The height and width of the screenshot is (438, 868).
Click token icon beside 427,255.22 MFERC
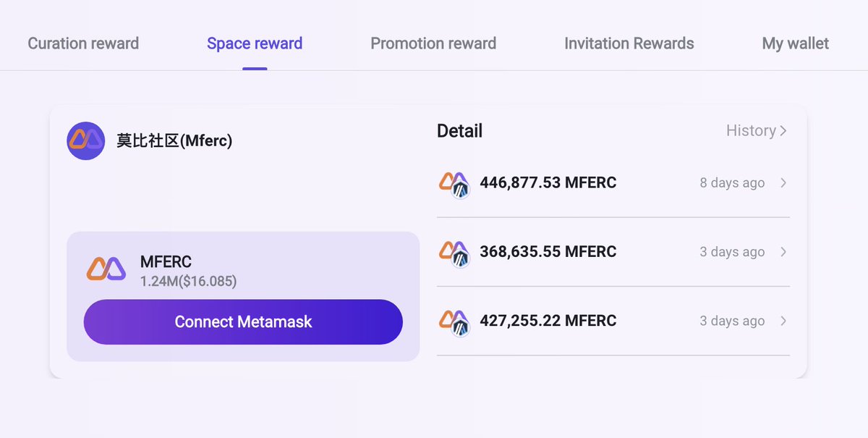click(455, 322)
